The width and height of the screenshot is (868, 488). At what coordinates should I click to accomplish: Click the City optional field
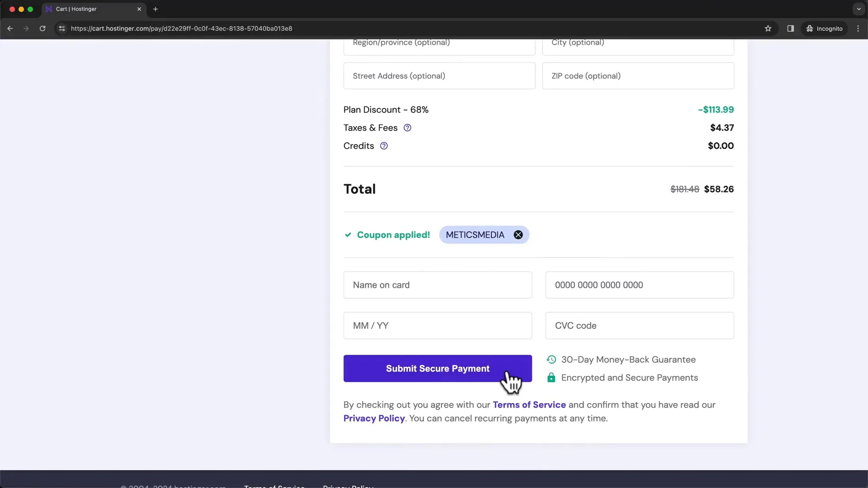tap(638, 43)
